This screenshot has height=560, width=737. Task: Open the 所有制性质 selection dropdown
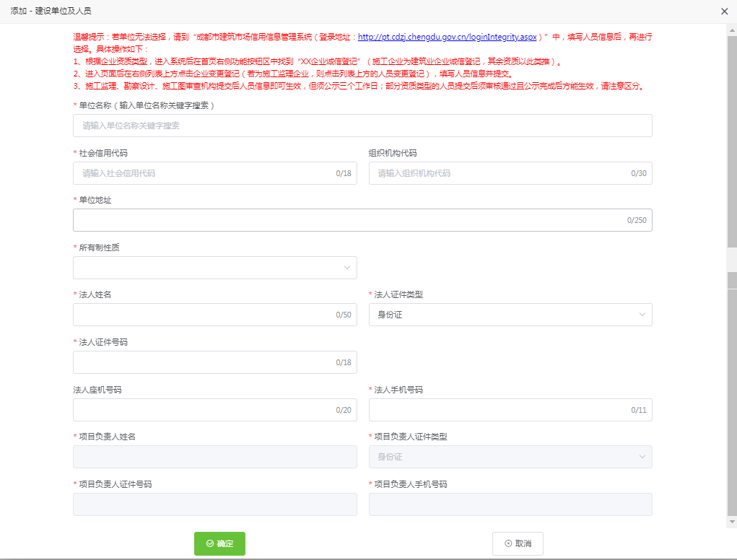pyautogui.click(x=214, y=267)
